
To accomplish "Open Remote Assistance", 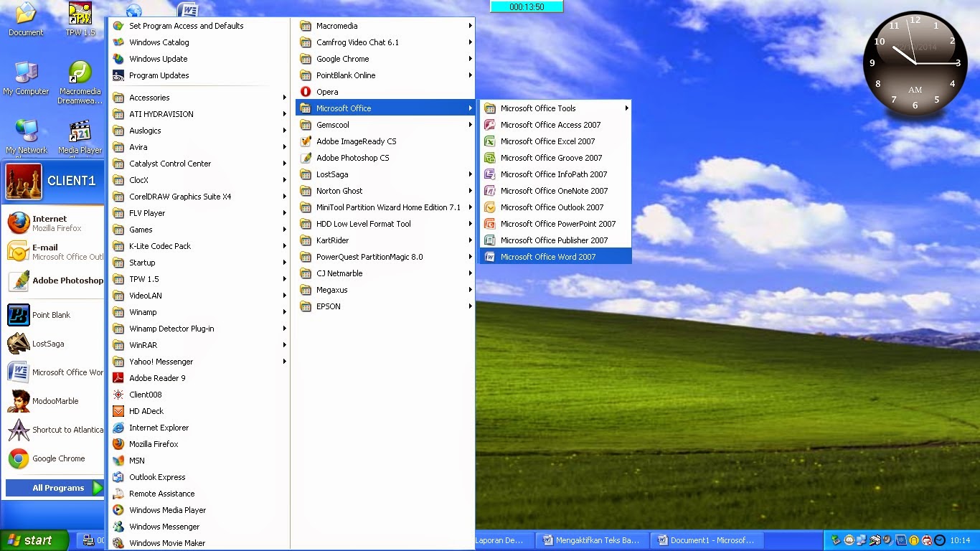I will point(199,494).
